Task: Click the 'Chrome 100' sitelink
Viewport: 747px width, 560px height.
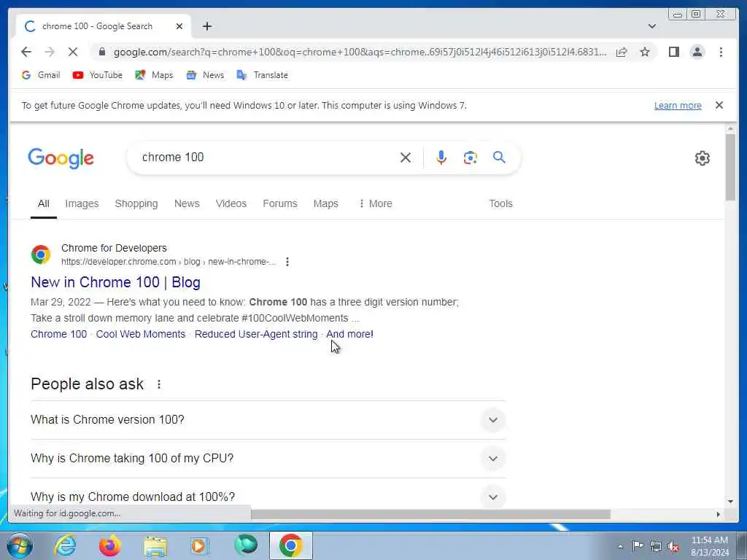Action: [58, 334]
